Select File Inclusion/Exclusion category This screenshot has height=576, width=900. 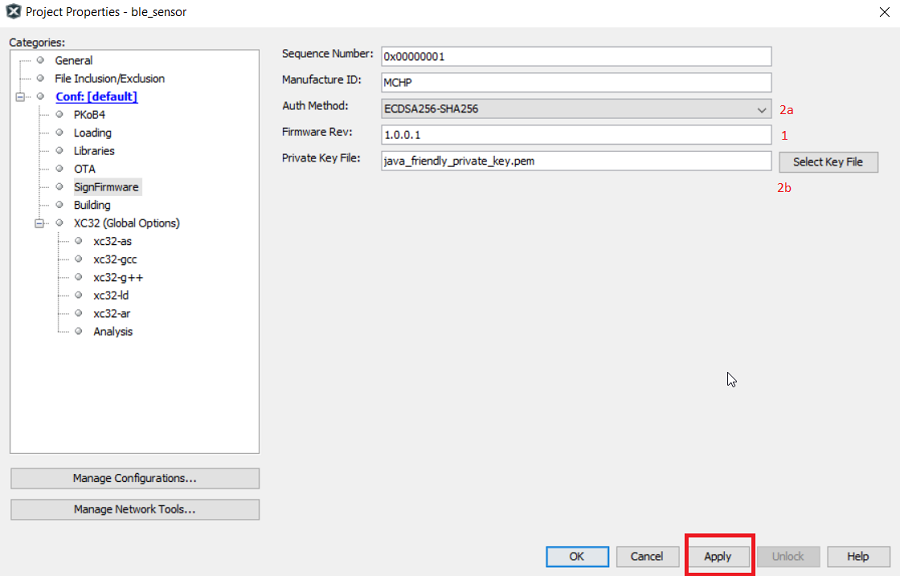109,79
